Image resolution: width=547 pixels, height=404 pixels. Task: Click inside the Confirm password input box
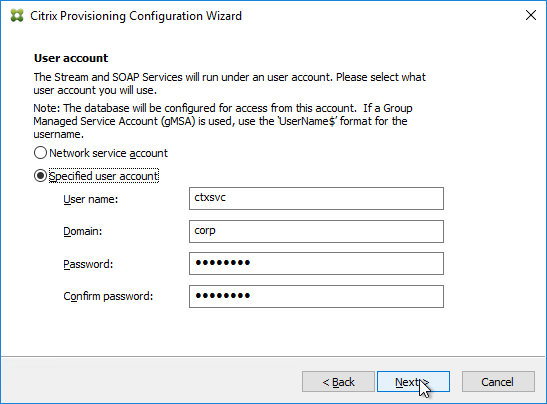[x=316, y=297]
